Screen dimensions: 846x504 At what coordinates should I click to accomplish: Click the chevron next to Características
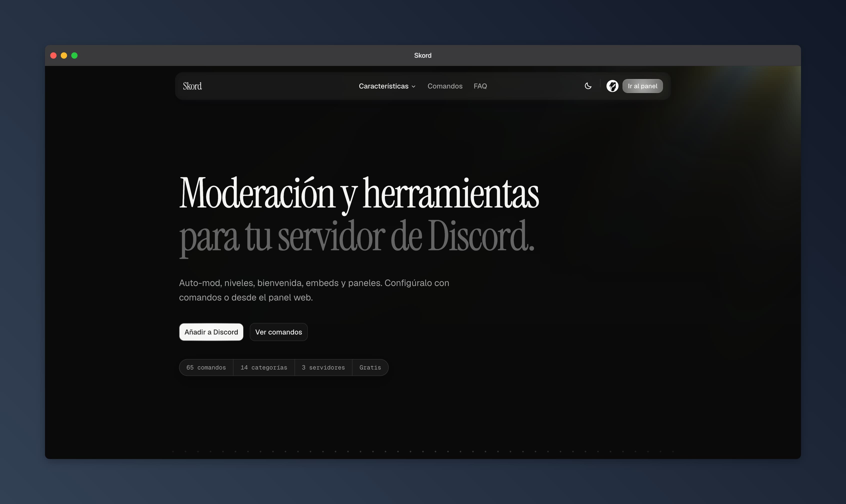pos(413,86)
